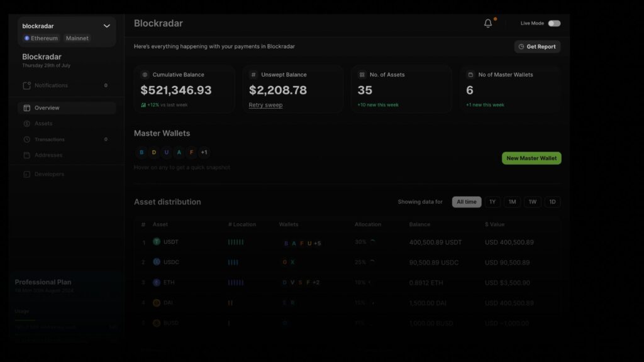Image resolution: width=644 pixels, height=362 pixels.
Task: Click the ETH coin icon
Action: click(x=157, y=282)
